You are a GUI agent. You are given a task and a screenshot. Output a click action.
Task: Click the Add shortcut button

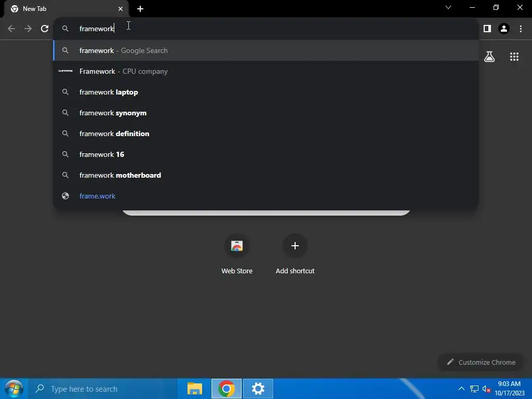coord(295,254)
